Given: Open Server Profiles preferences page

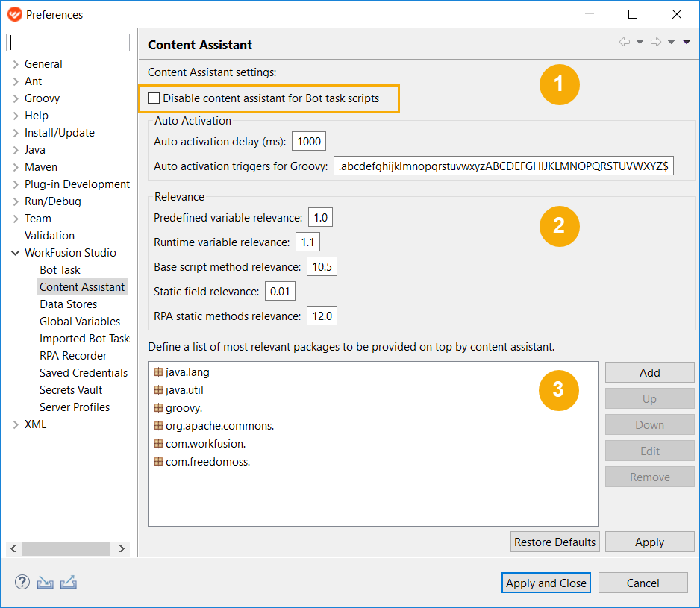Looking at the screenshot, I should tap(75, 407).
